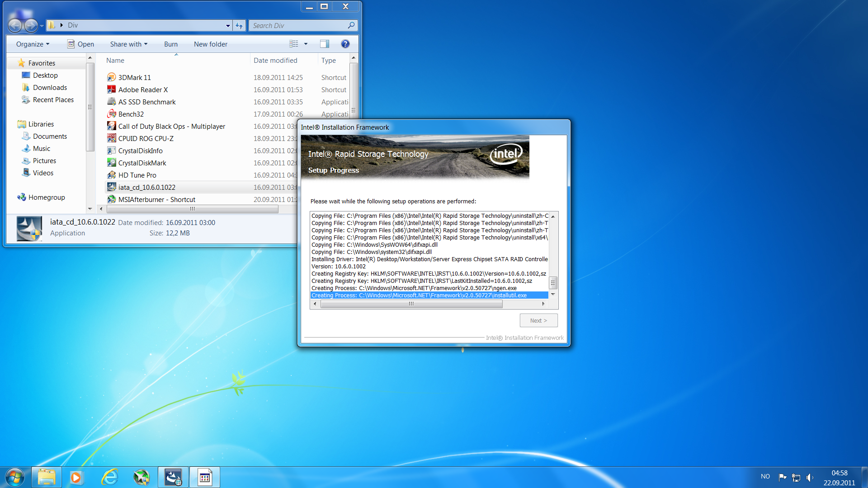868x488 pixels.
Task: Select the highlighted installutil.exe log line
Action: tap(429, 295)
